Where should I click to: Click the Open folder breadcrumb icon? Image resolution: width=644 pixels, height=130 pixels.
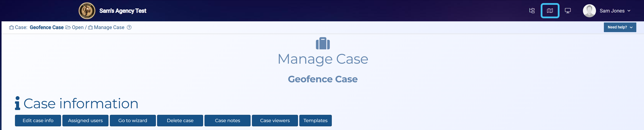(68, 27)
